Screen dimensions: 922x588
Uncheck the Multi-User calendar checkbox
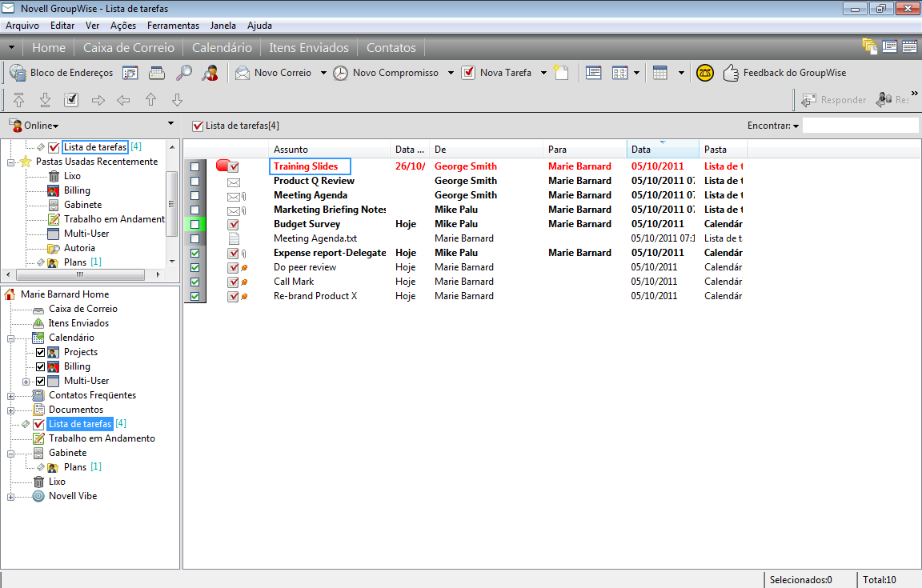[x=41, y=381]
